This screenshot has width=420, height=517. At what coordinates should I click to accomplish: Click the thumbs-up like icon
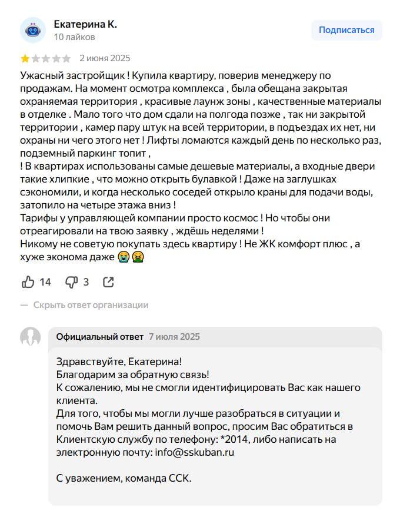(x=28, y=282)
